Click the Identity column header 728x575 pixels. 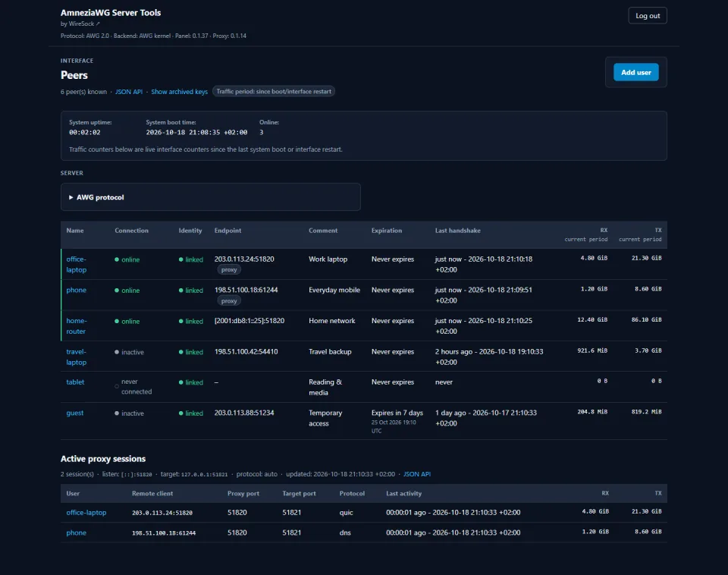coord(190,231)
